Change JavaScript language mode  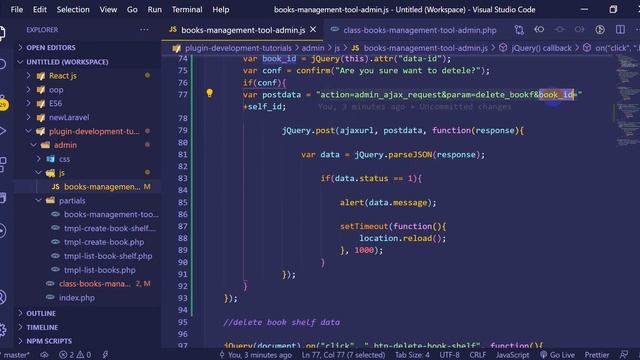[512, 355]
